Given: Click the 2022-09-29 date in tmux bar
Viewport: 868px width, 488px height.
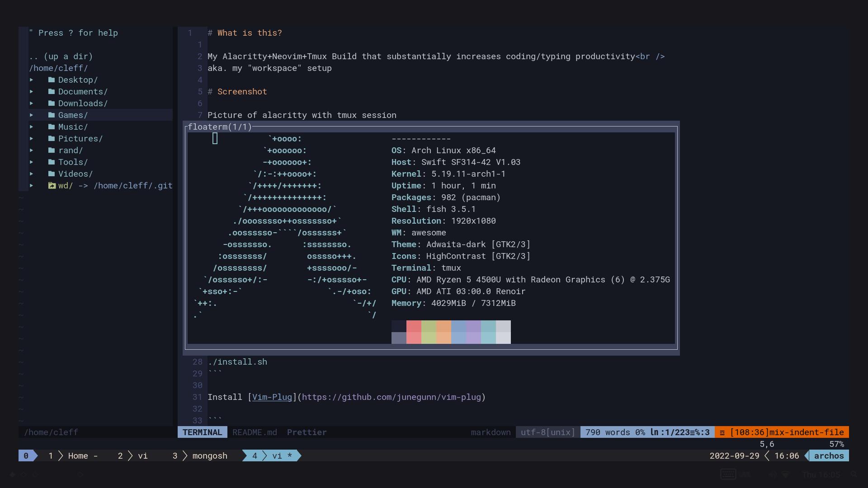Looking at the screenshot, I should point(734,456).
